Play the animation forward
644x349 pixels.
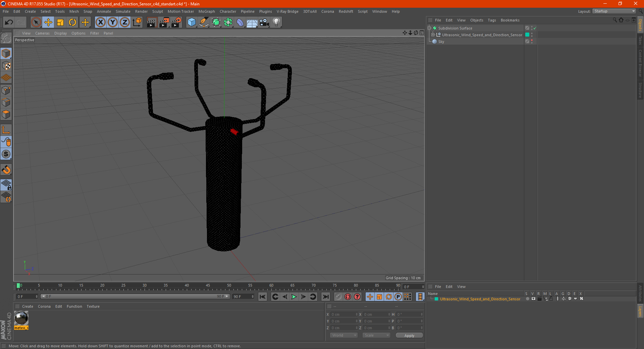[x=294, y=297]
